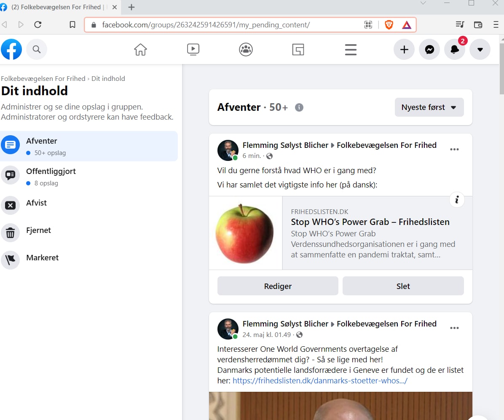Open Messenger chats
The height and width of the screenshot is (420, 504).
(429, 49)
